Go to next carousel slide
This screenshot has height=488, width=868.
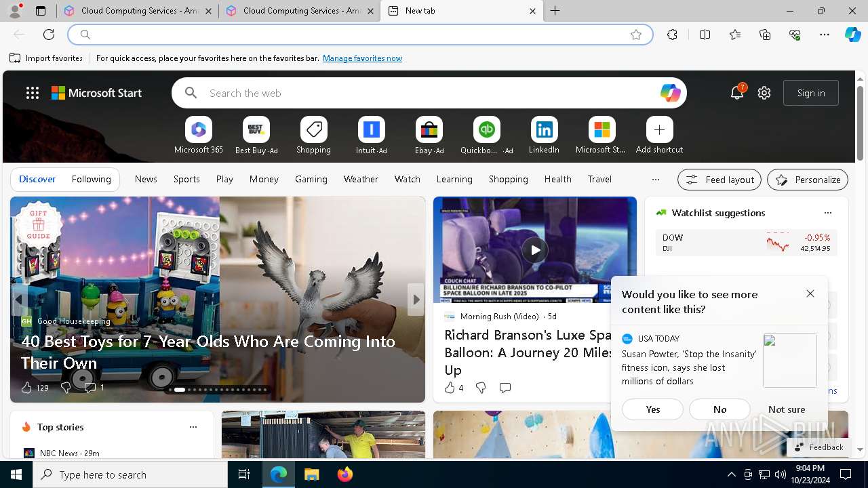coord(416,300)
